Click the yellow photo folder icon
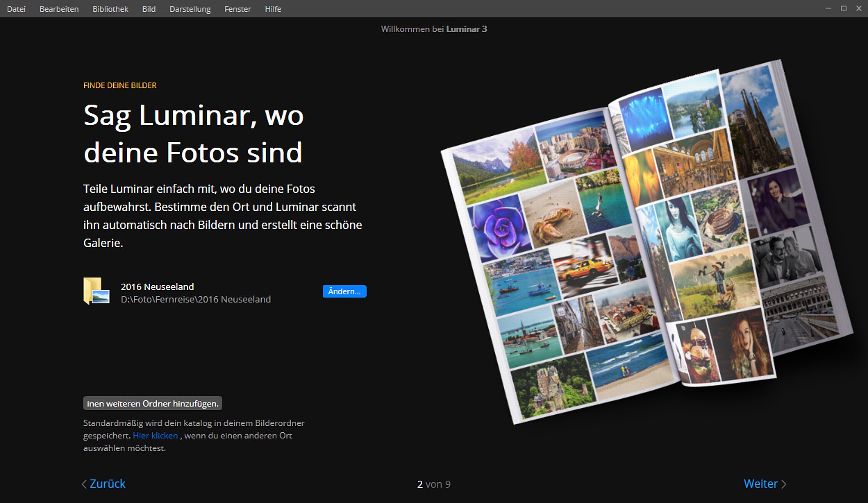Screen dimensions: 868x503 pos(96,291)
